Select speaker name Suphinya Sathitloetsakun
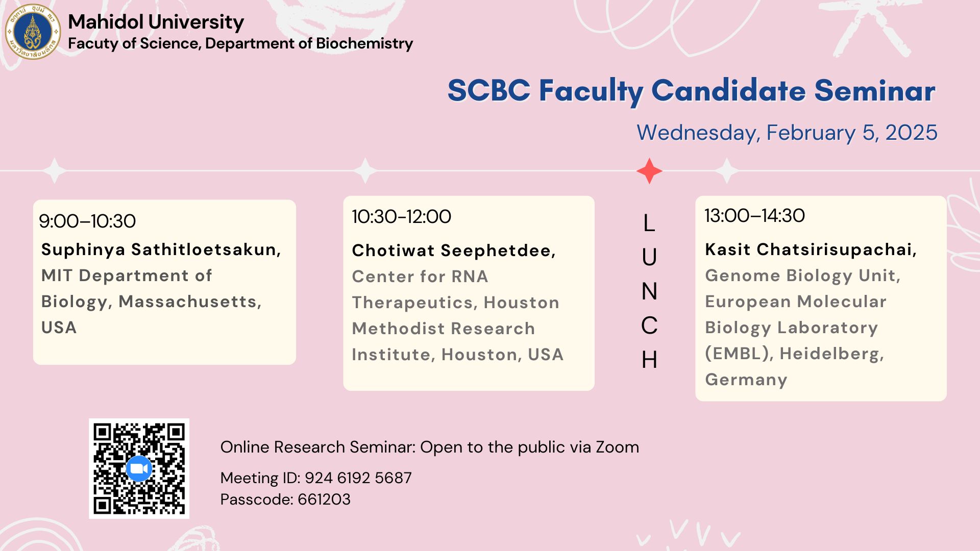The width and height of the screenshot is (980, 551). [x=161, y=249]
